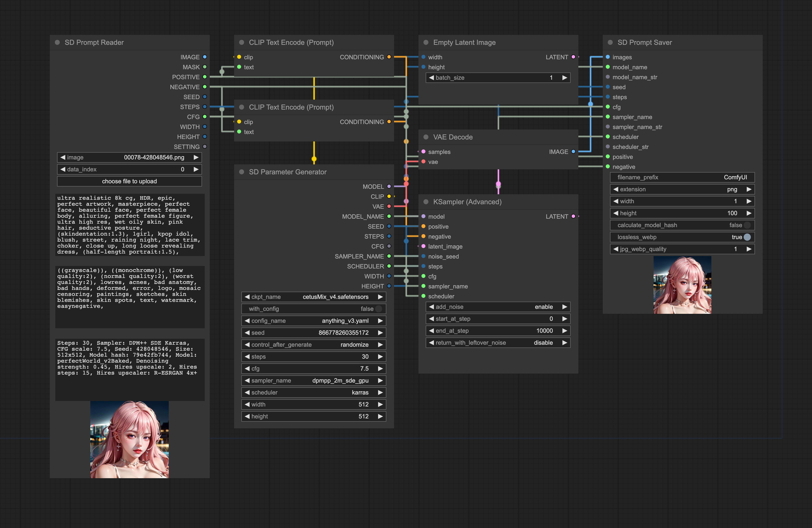
Task: Select the Parameter Generator height 512 field
Action: coord(314,416)
